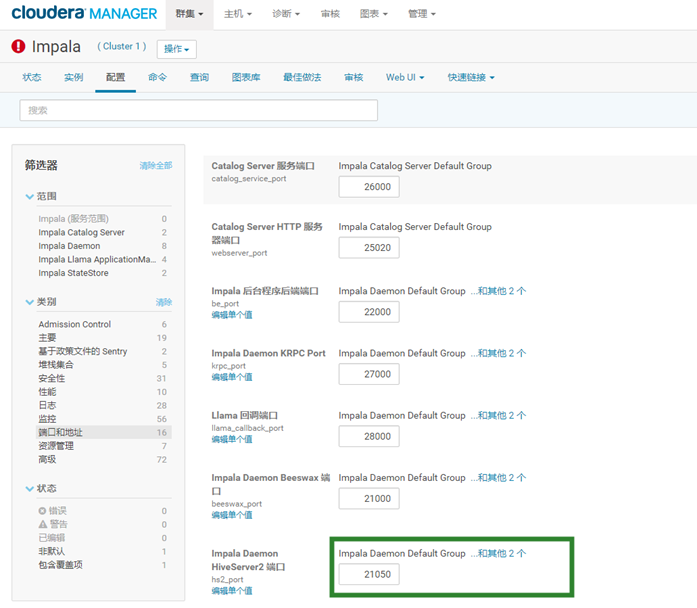Image resolution: width=697 pixels, height=608 pixels.
Task: Expand the Web UI dropdown tab
Action: coord(405,77)
